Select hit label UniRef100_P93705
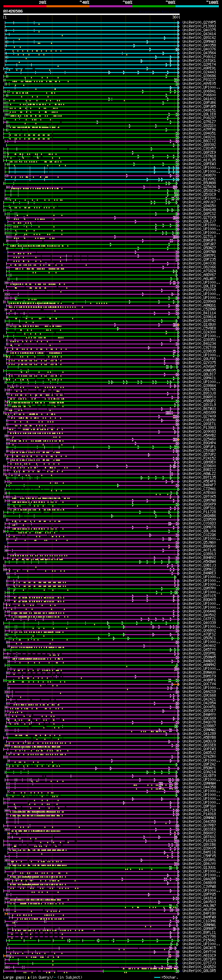The height and width of the screenshot is (980, 222). tap(199, 290)
